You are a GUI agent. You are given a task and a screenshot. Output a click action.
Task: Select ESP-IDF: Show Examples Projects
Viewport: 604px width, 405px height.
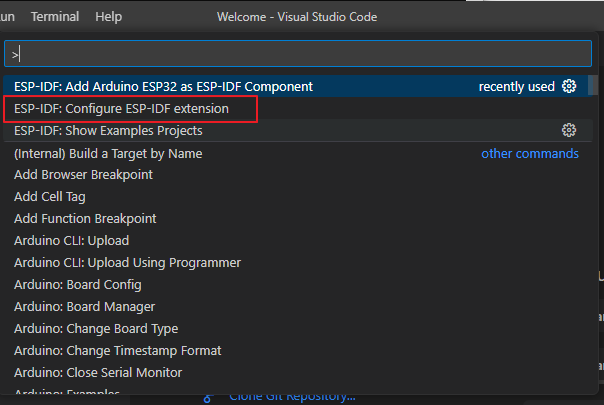296,131
